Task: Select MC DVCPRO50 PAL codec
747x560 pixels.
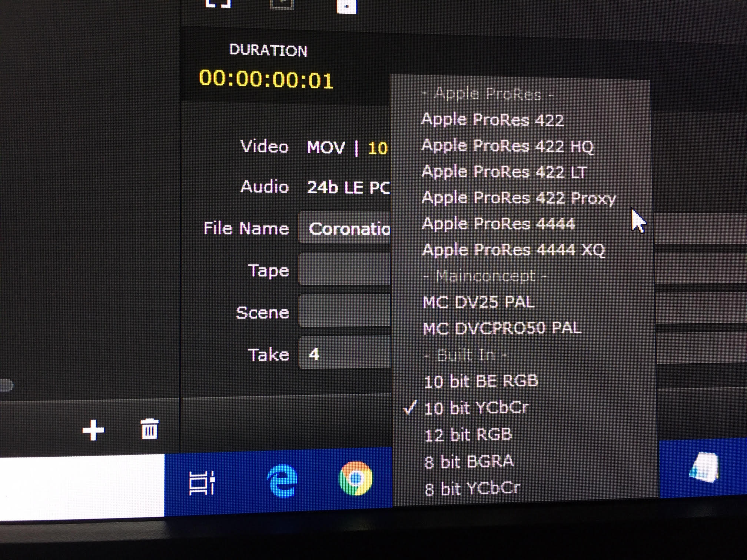Action: (x=502, y=329)
